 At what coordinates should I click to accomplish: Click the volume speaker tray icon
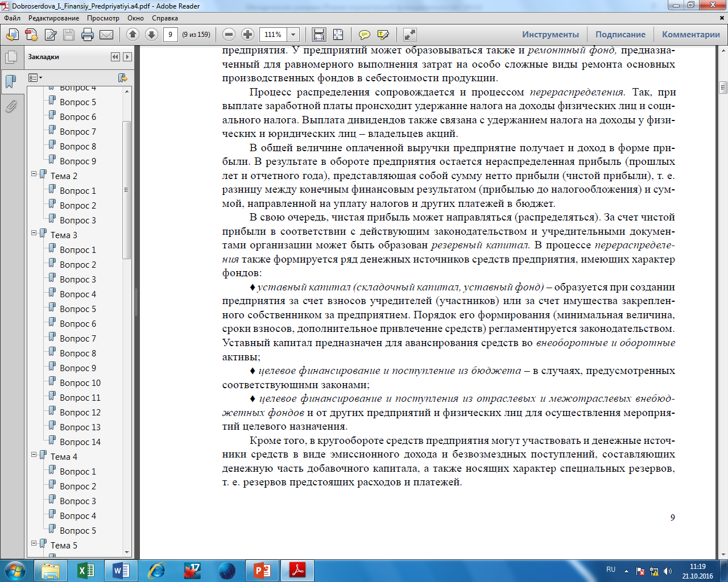(x=668, y=571)
